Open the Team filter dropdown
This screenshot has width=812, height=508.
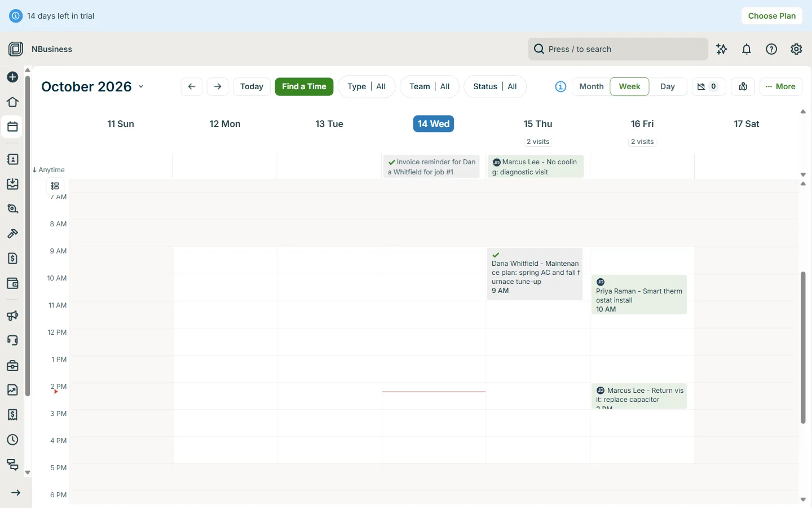430,86
